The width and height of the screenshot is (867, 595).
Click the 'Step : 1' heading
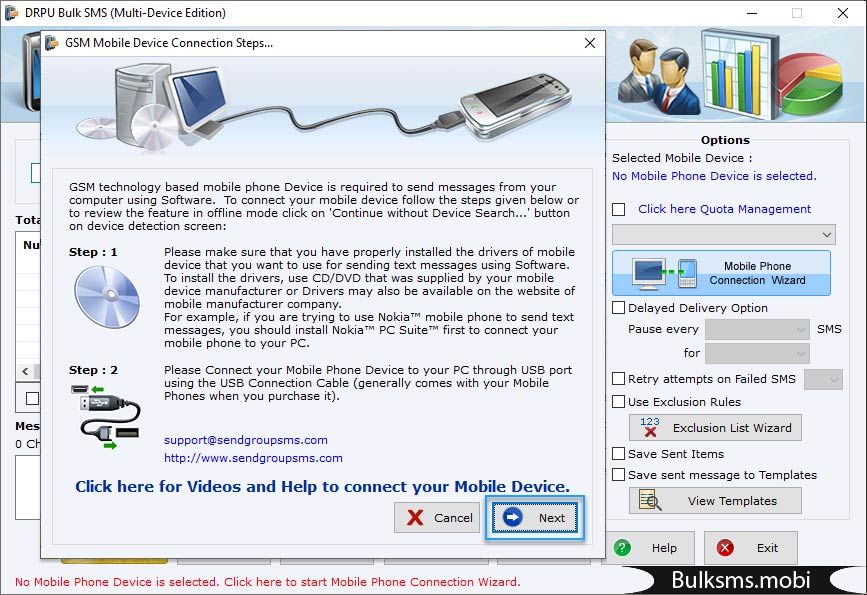[93, 252]
